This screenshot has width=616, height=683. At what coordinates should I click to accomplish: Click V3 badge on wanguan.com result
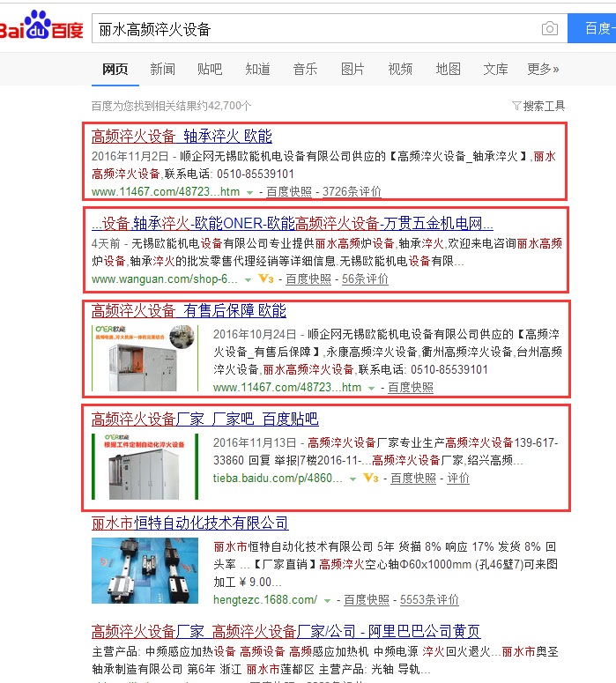265,279
